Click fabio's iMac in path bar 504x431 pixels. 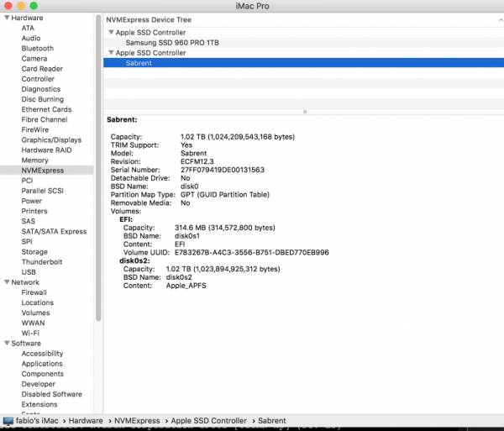37,421
